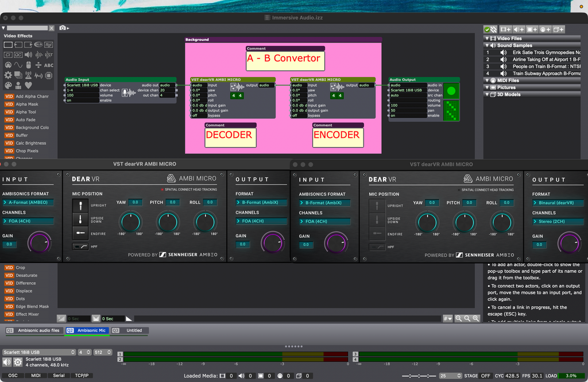Open Stereo (2CH) channels dropdown
Screen dimensions: 588x382
tap(558, 221)
